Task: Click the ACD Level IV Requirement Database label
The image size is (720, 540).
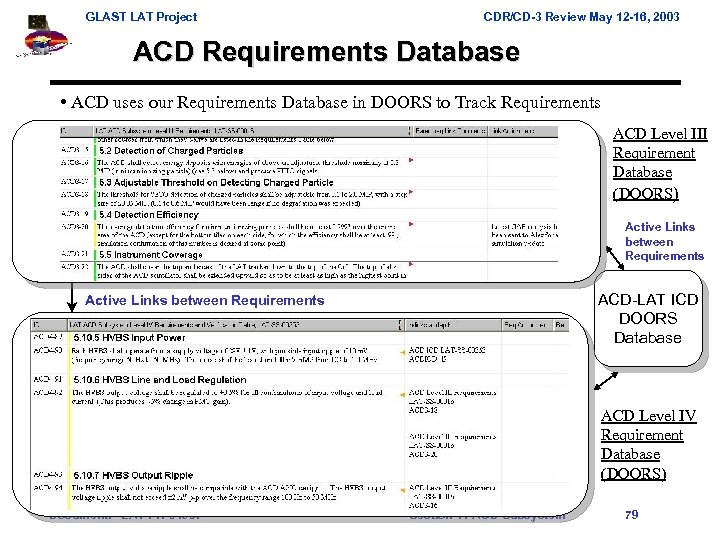Action: [648, 444]
